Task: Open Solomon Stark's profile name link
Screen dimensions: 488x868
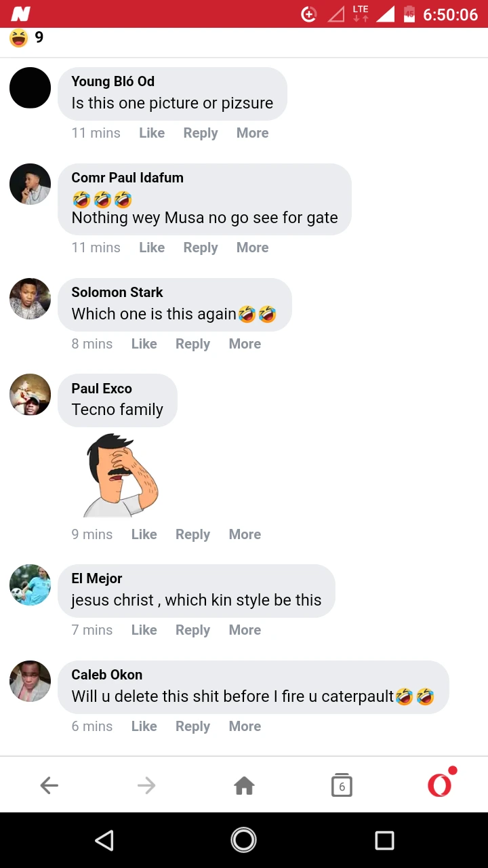Action: point(117,292)
